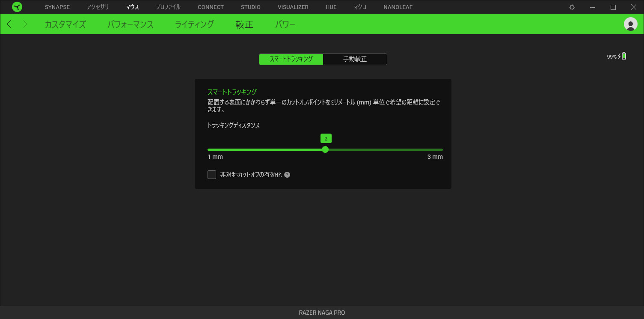Viewport: 644px width, 319px height.
Task: Open settings with the gear icon
Action: click(572, 7)
